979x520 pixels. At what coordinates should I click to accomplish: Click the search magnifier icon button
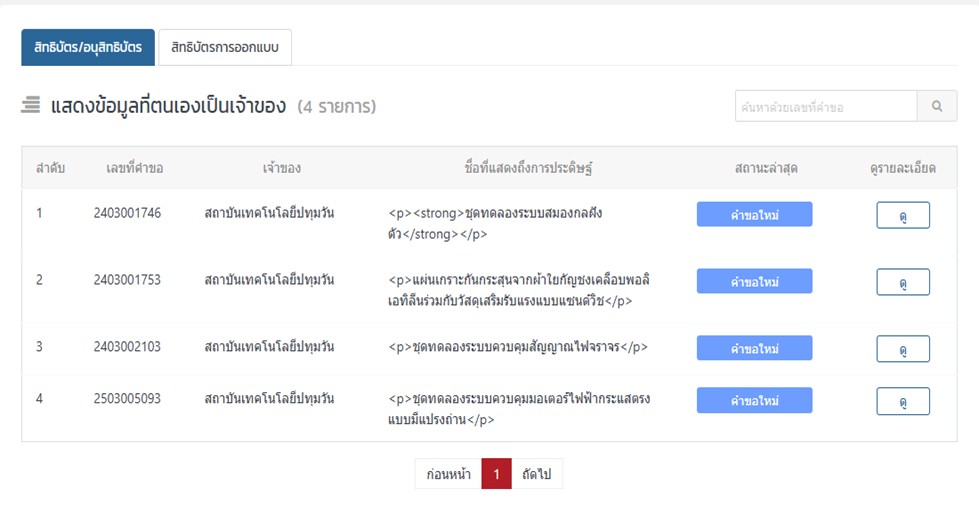(937, 106)
